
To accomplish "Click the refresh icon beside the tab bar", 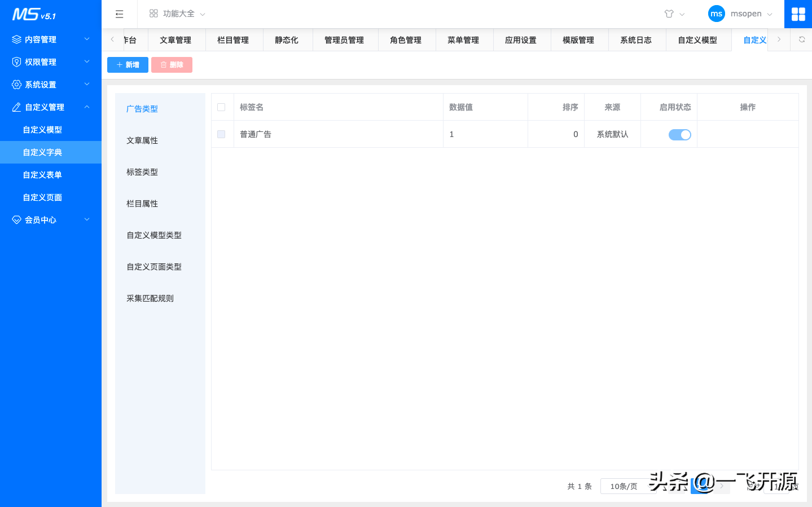I will [802, 39].
